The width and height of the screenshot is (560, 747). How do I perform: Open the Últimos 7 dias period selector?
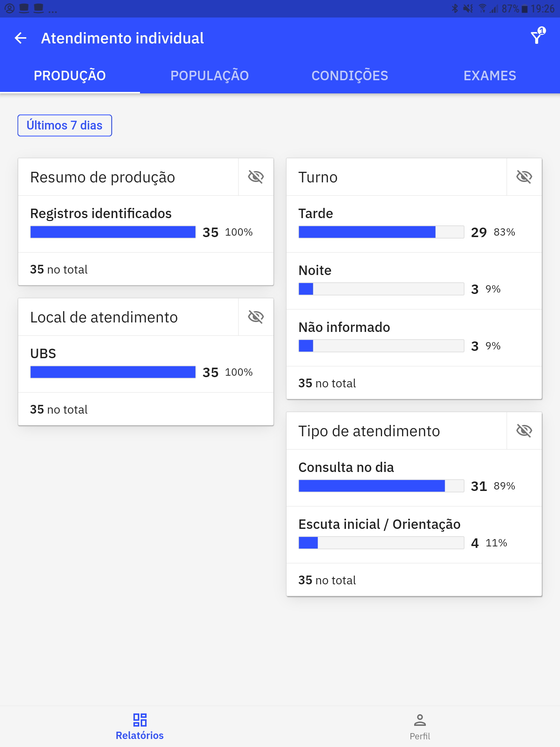click(65, 125)
